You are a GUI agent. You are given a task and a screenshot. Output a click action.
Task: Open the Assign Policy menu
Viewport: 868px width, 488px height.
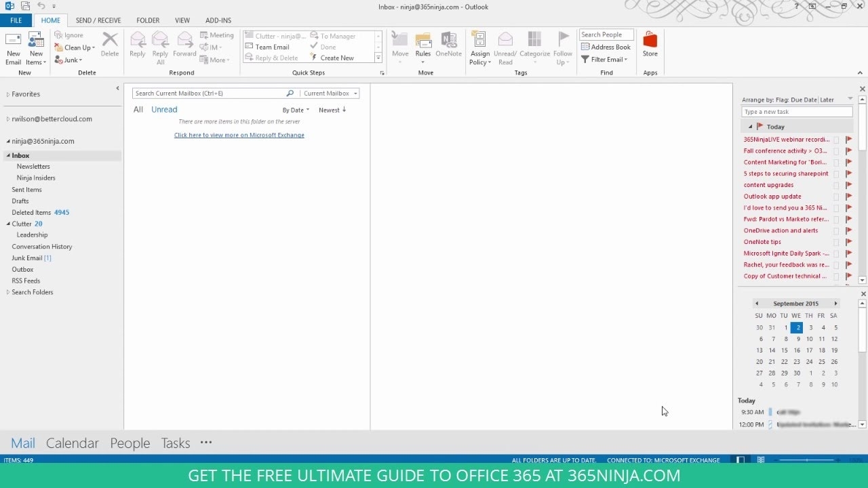479,48
